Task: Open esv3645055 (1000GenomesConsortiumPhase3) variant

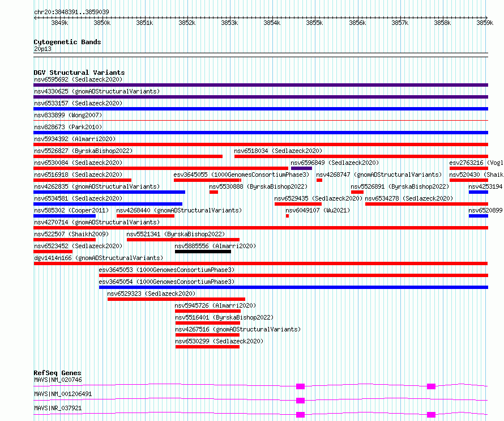Action: [x=241, y=175]
